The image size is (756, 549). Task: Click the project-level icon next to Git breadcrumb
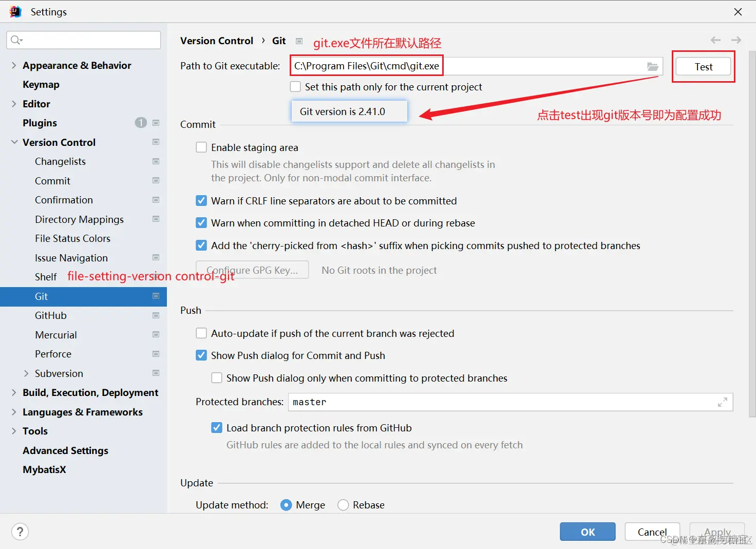299,41
